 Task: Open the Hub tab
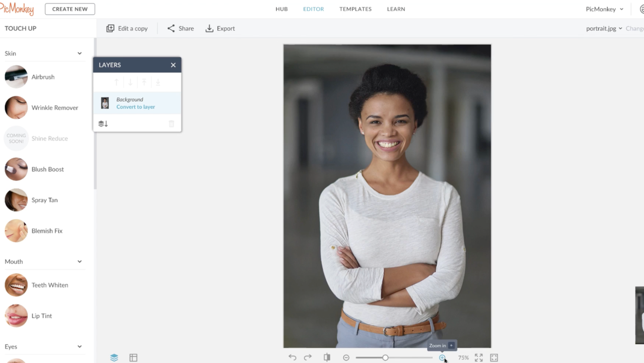(281, 9)
